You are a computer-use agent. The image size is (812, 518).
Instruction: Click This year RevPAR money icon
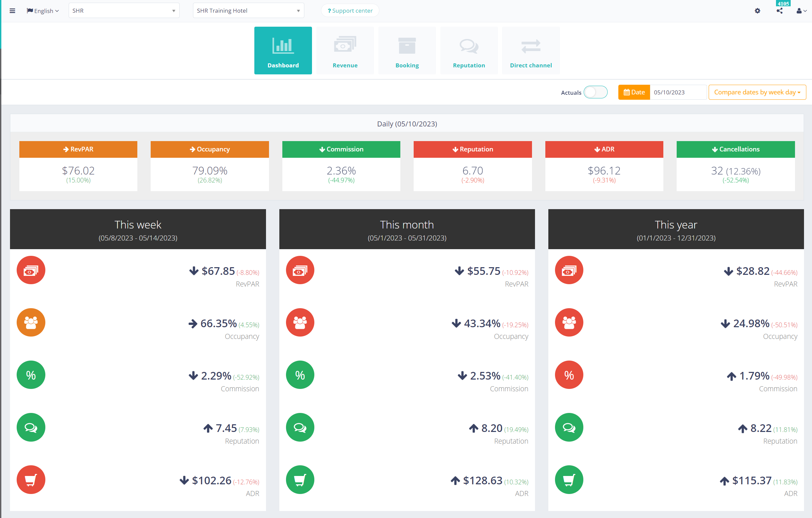(569, 270)
